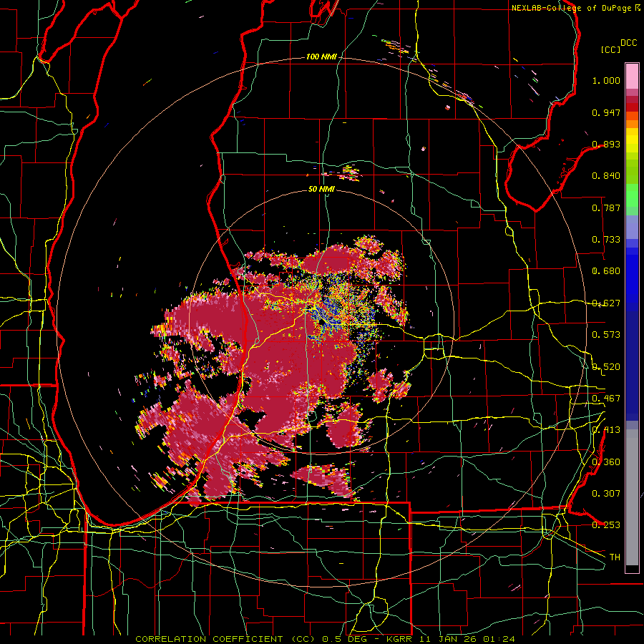This screenshot has width=644, height=644.
Task: Click the TH threshold label
Action: click(615, 557)
